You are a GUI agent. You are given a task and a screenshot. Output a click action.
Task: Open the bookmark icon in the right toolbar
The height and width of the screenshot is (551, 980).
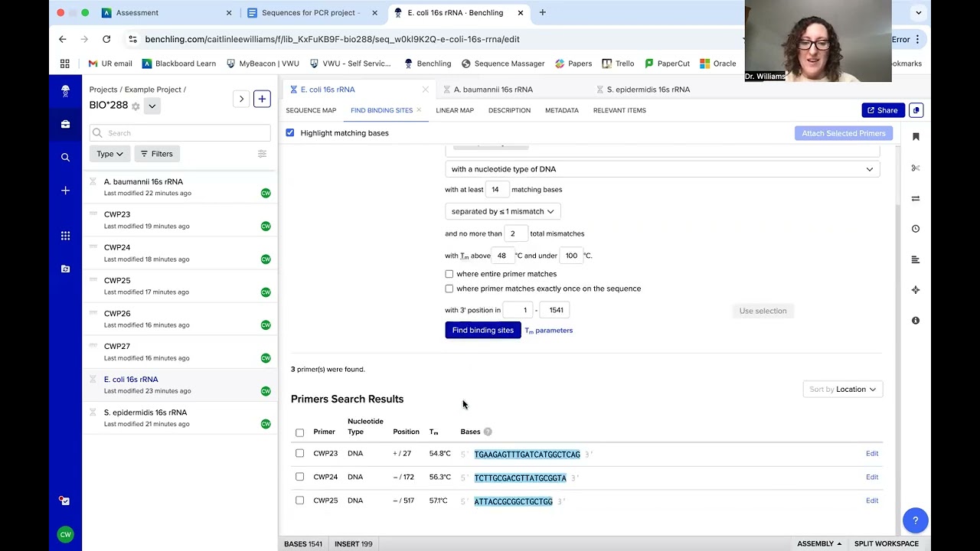[x=916, y=137]
